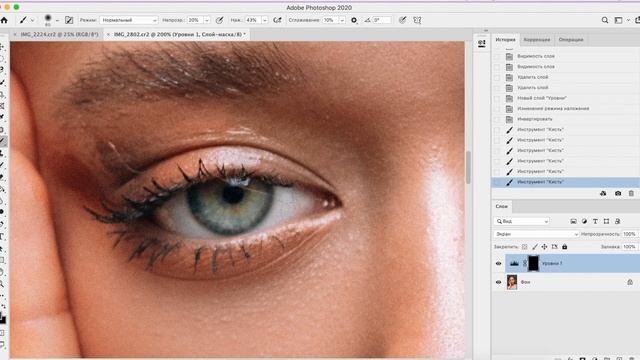This screenshot has width=640, height=360.
Task: Close the IMG_2224.cr2 document tab
Action: [15, 35]
